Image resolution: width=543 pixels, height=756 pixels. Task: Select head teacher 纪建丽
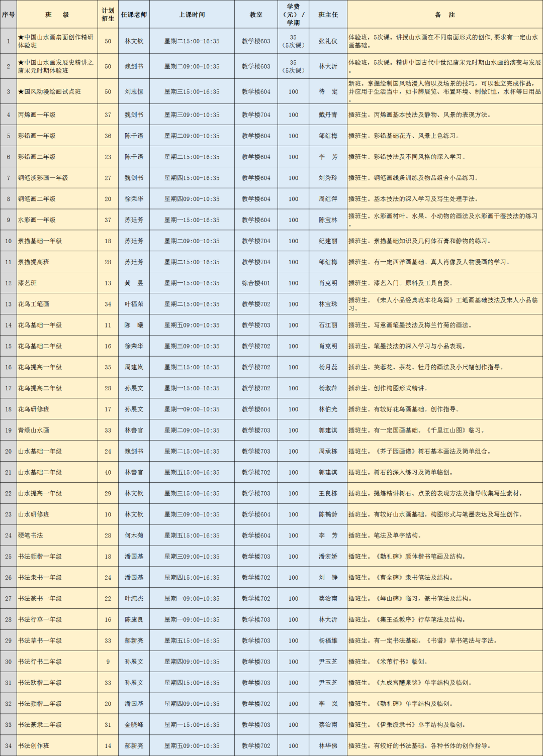328,241
